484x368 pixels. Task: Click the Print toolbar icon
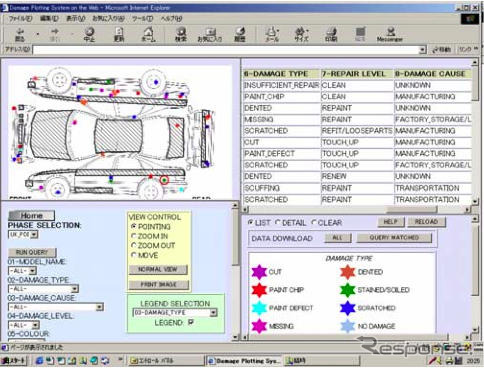[x=331, y=34]
